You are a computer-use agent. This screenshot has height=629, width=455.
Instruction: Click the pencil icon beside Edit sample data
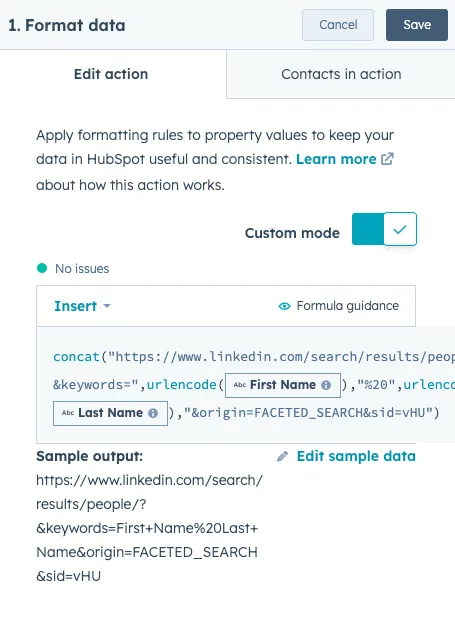click(x=282, y=457)
